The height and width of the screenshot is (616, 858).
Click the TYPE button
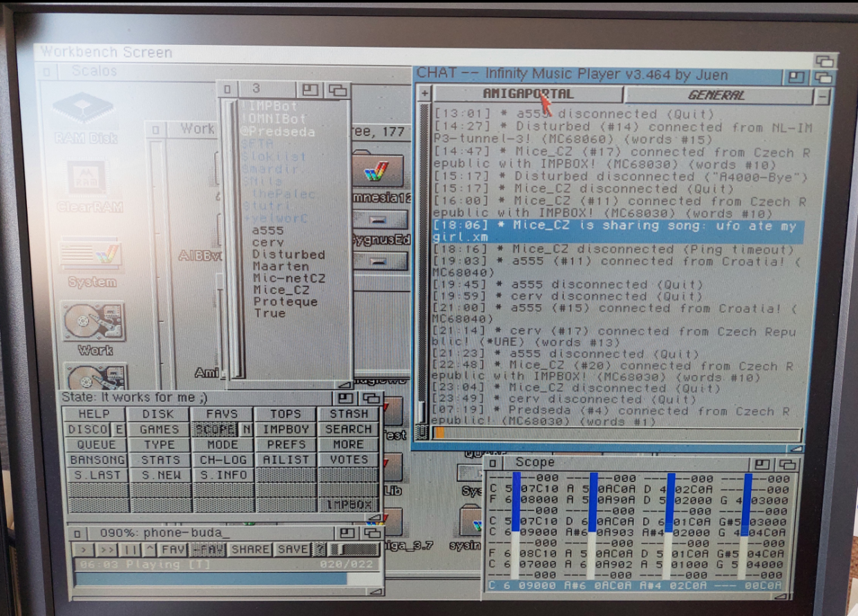(x=158, y=445)
